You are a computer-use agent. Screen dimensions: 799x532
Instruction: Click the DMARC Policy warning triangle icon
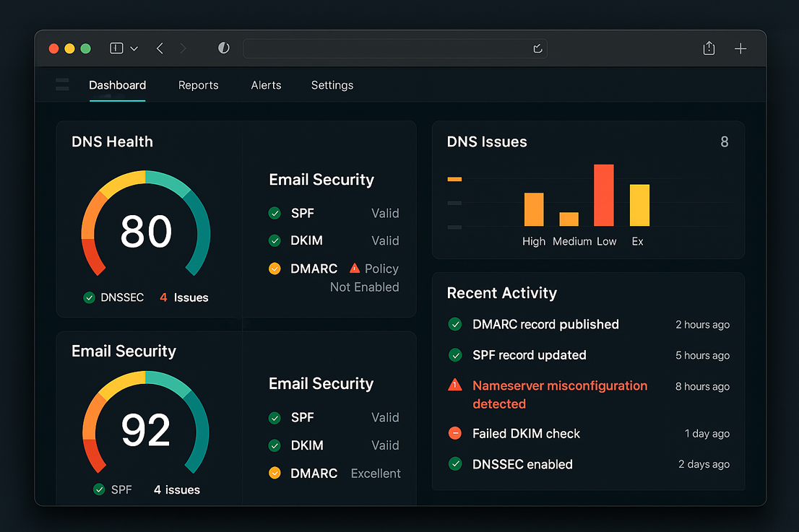tap(354, 268)
